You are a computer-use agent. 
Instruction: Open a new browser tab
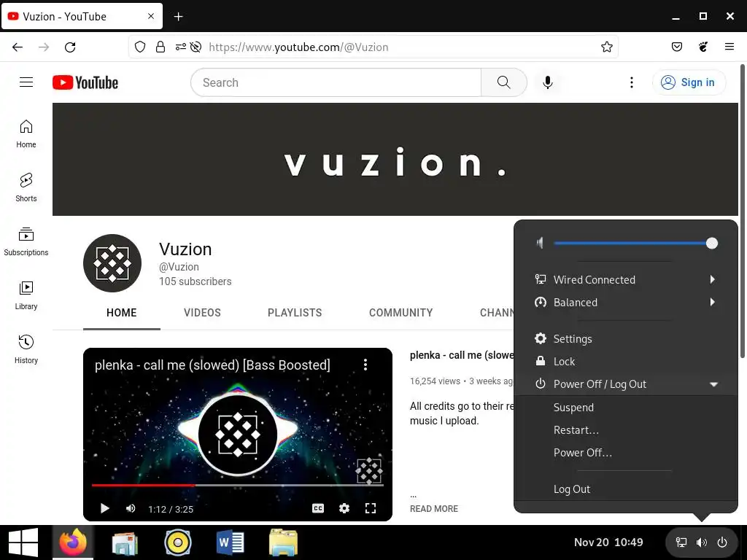click(x=178, y=17)
